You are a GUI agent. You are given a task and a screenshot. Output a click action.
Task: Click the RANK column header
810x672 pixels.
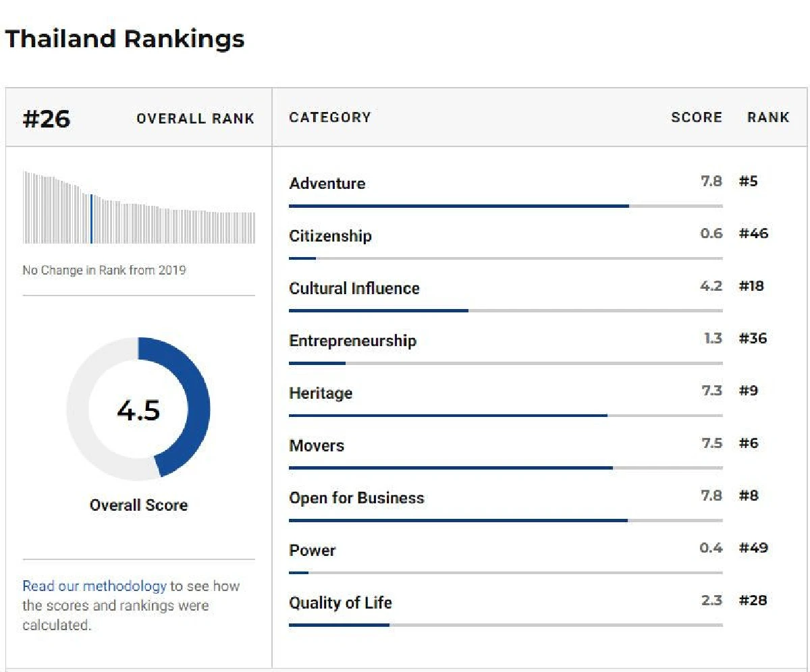[x=767, y=117]
